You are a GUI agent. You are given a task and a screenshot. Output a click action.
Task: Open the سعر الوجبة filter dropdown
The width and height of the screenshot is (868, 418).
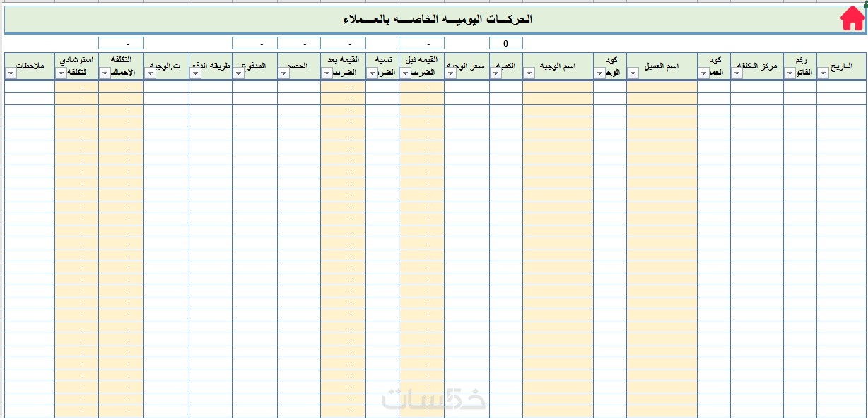coord(450,73)
